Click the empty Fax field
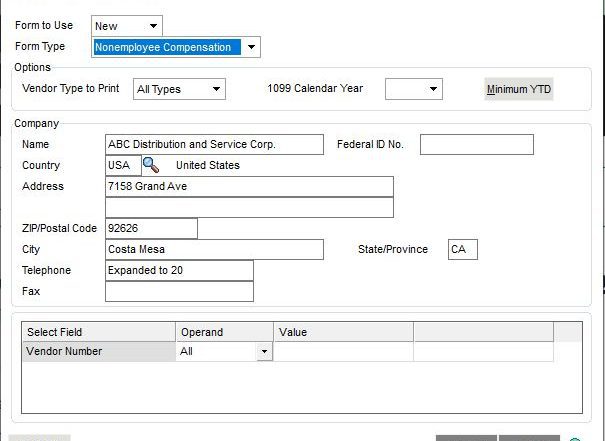The image size is (605, 441). point(178,292)
